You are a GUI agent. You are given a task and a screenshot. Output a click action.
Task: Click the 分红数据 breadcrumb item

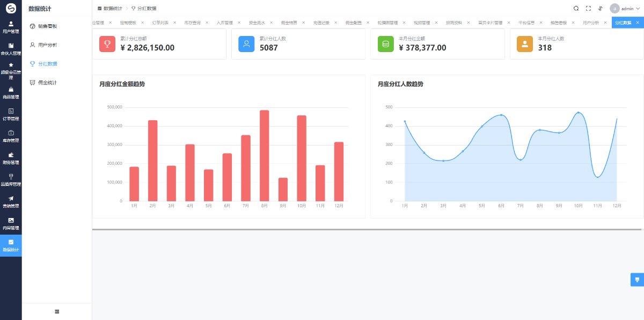144,9
